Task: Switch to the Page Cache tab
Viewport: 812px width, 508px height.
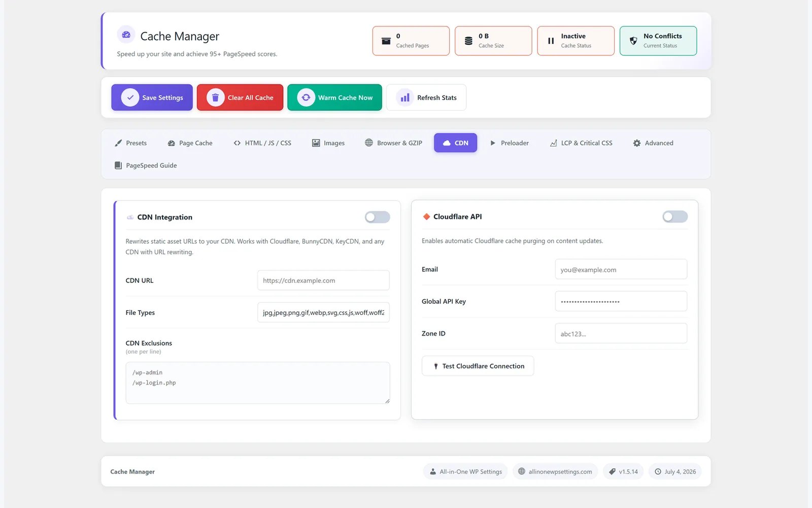Action: coord(190,143)
